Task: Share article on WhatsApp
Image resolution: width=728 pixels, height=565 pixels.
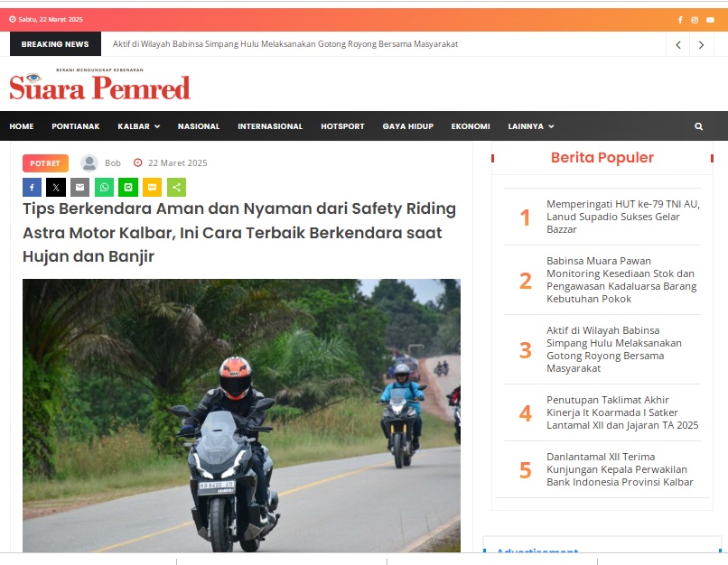Action: point(104,188)
